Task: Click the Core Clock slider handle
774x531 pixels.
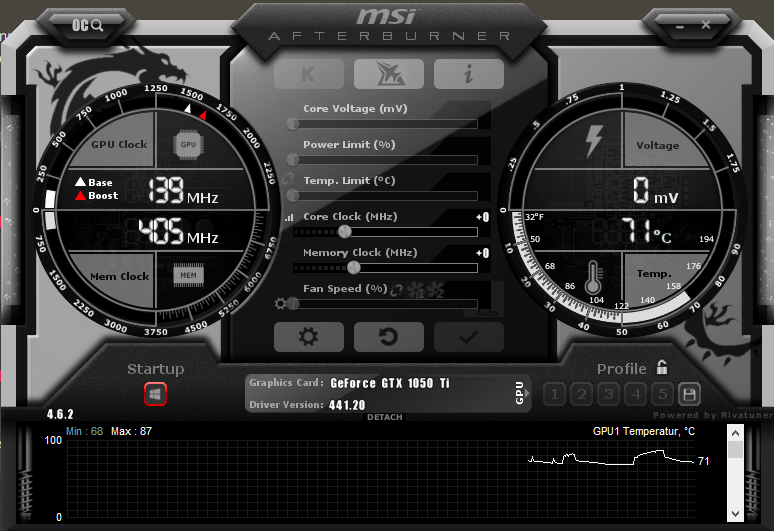Action: pyautogui.click(x=345, y=231)
